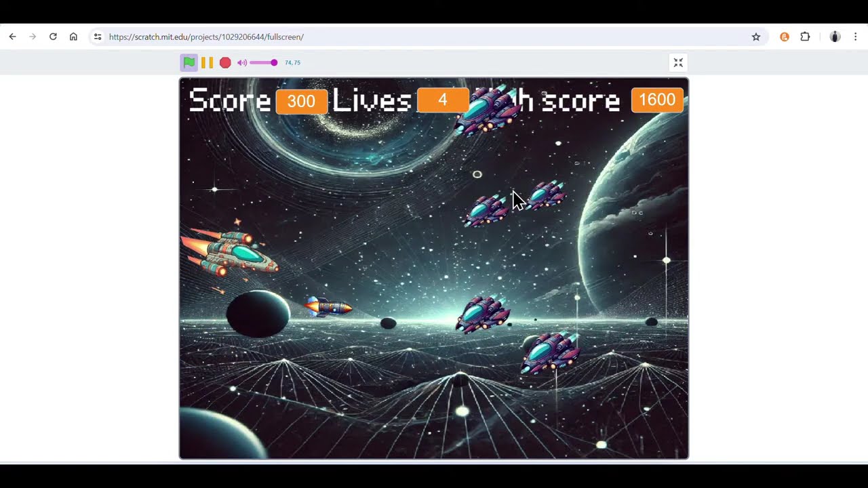Focus the address bar showing scratch.mit.edu URL
This screenshot has height=488, width=868.
427,37
